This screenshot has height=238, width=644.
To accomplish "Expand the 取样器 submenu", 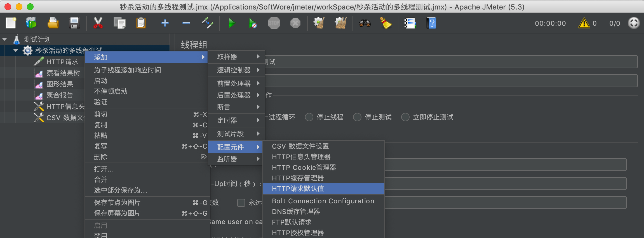I will [x=237, y=57].
